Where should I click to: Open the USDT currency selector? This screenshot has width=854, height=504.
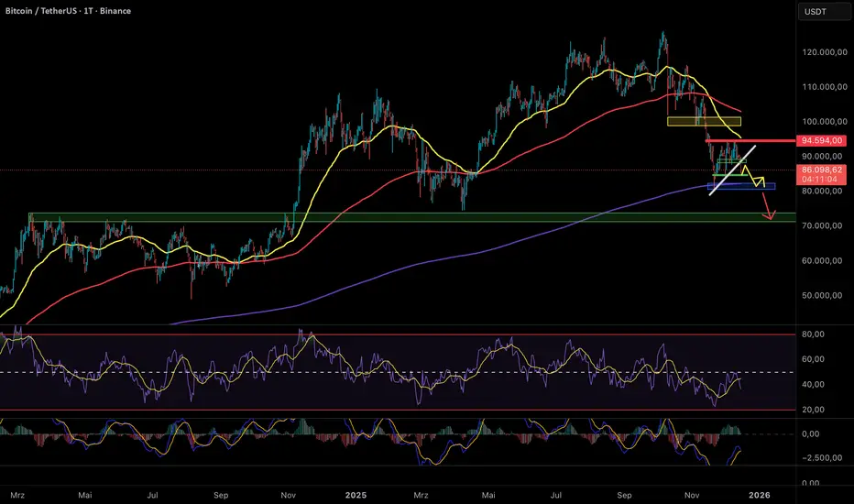815,12
